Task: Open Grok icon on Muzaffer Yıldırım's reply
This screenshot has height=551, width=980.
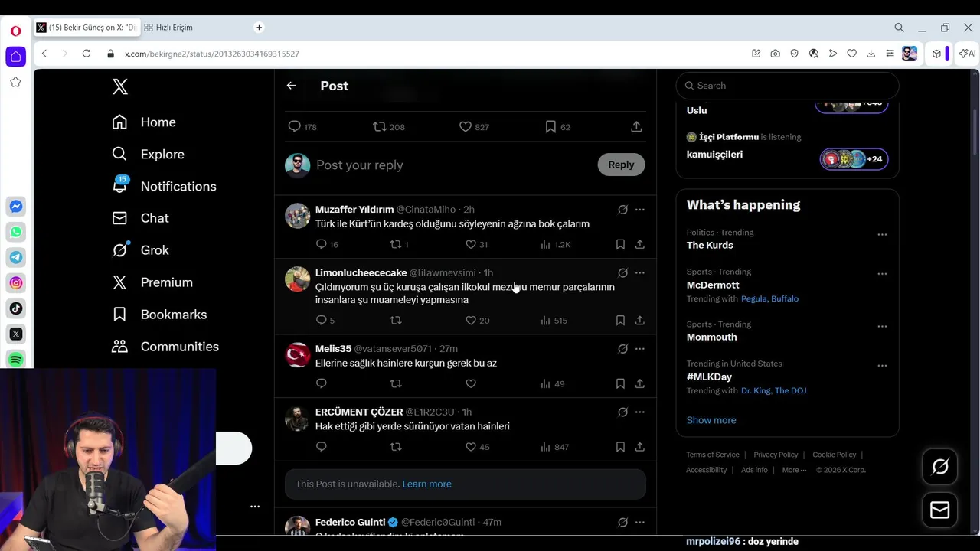Action: (x=622, y=210)
